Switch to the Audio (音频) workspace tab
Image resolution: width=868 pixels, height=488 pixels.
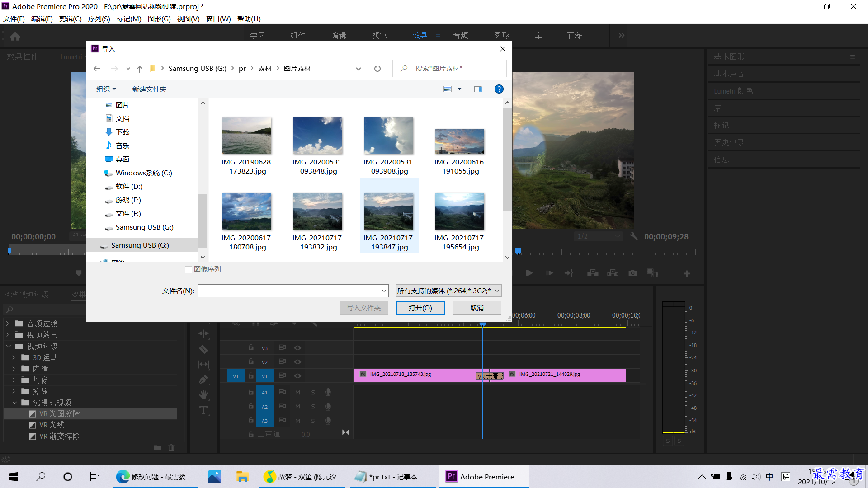461,35
